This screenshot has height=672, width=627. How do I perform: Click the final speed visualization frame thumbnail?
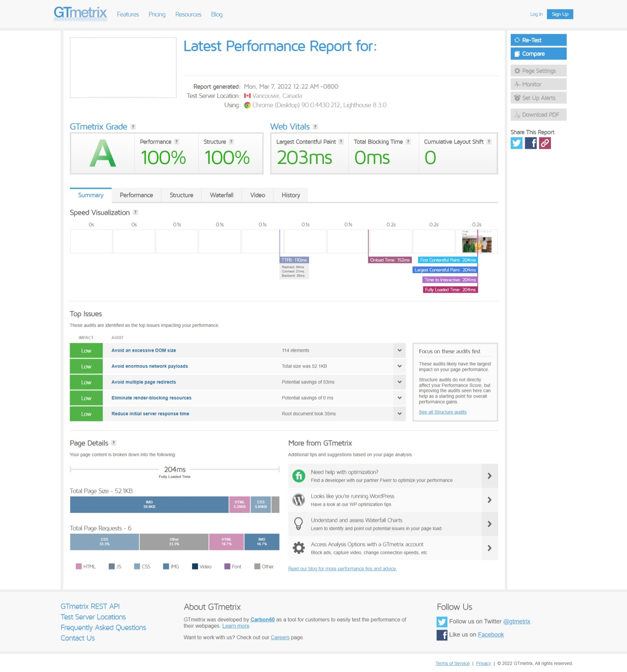point(477,241)
